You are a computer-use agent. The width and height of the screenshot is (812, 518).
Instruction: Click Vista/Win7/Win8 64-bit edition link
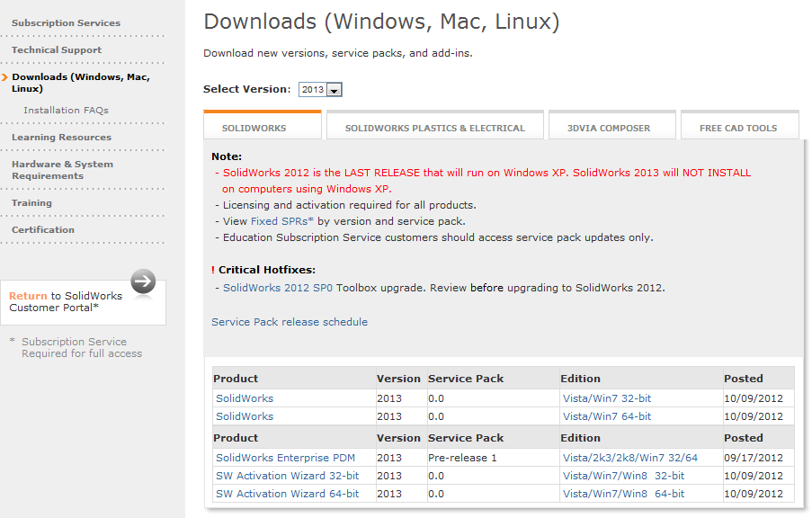(623, 494)
